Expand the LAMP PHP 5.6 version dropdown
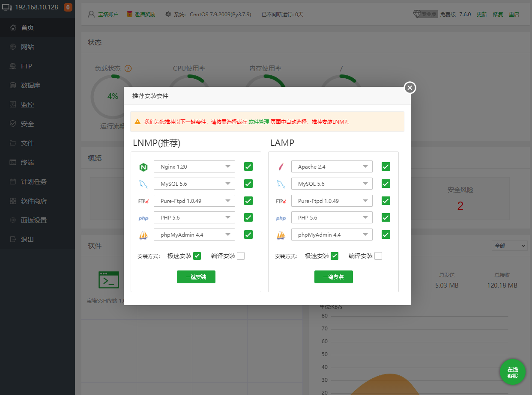The width and height of the screenshot is (532, 395). pyautogui.click(x=332, y=217)
